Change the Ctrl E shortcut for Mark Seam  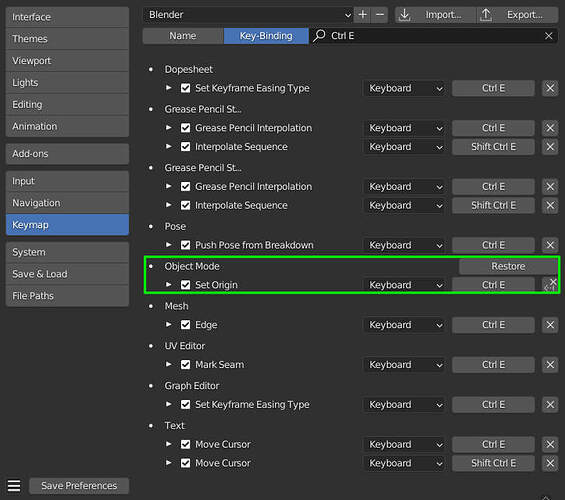[493, 365]
